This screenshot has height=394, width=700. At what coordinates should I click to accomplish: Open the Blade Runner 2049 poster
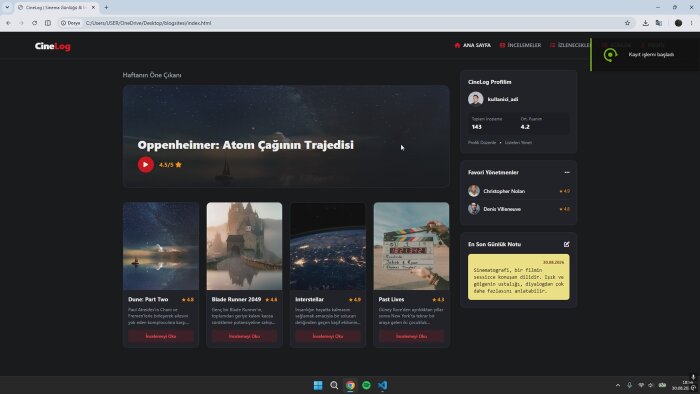244,246
